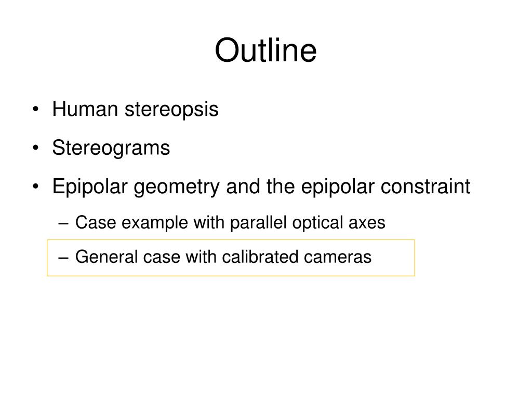Click the bullet dot before "Human stereopsis"
This screenshot has width=532, height=399.
[36, 109]
